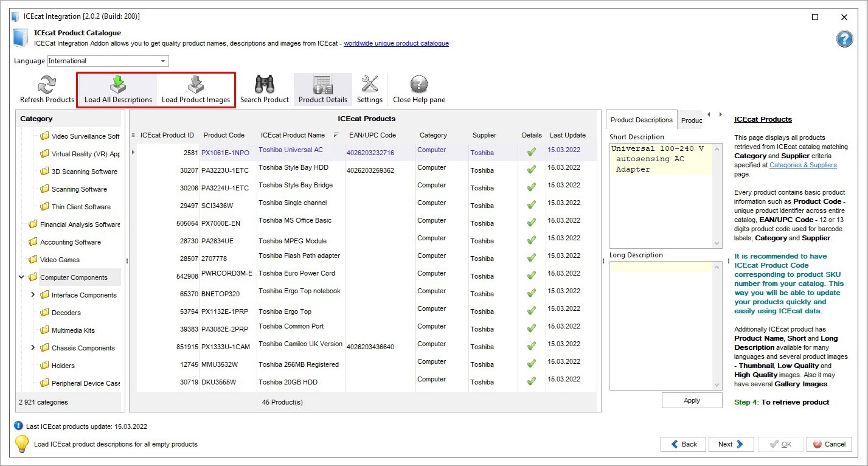The image size is (868, 466).
Task: Click in the Short Description text box
Action: (665, 195)
